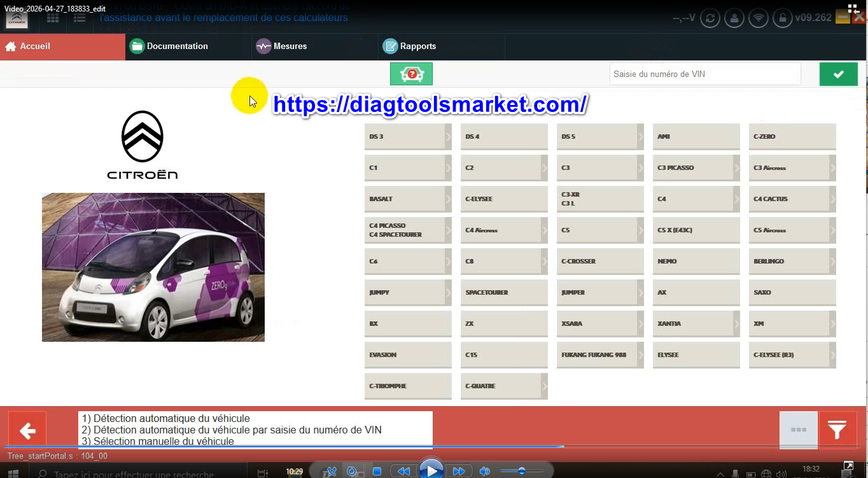
Task: Skip to previous with rewind button
Action: [x=403, y=472]
